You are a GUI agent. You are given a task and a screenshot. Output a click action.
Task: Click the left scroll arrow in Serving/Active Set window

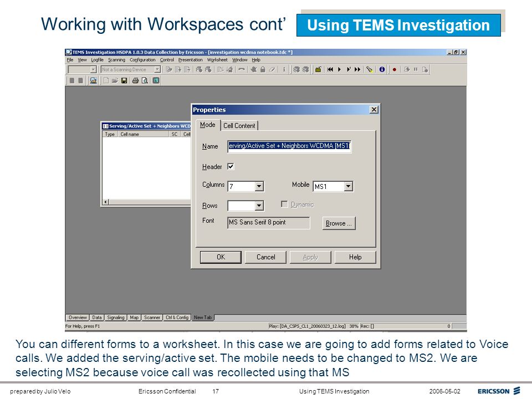click(x=106, y=202)
